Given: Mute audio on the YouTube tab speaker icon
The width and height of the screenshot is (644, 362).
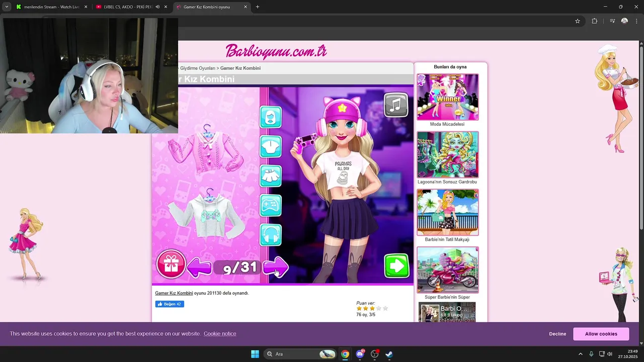Looking at the screenshot, I should pos(157,7).
